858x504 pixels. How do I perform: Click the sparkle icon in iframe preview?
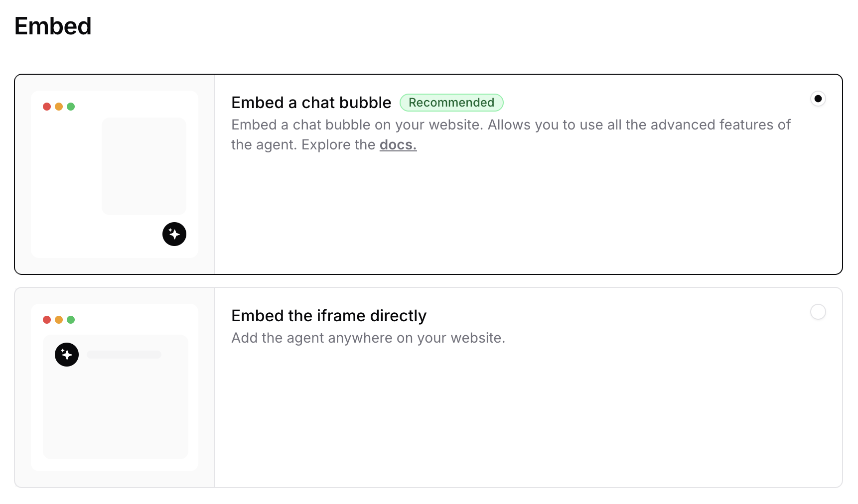pos(67,355)
